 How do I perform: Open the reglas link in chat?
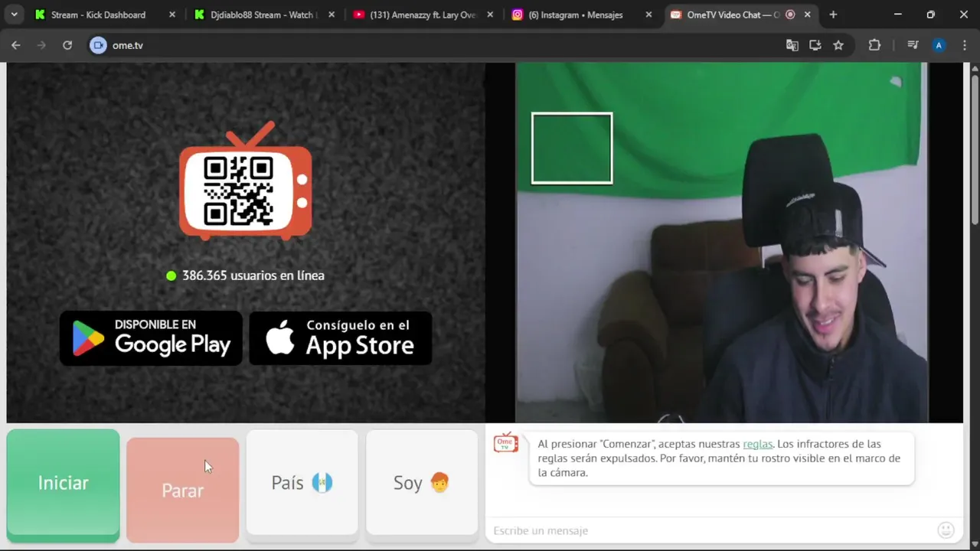[757, 444]
